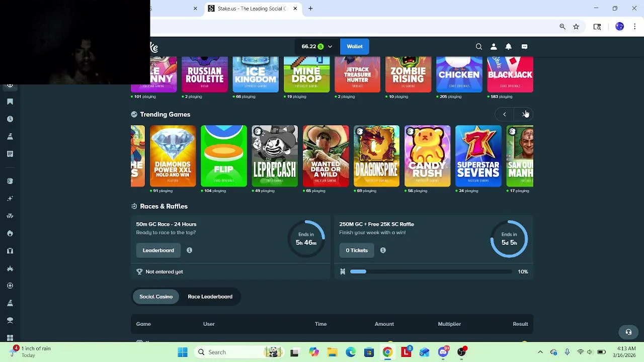
Task: Click the Amount column header
Action: click(384, 324)
